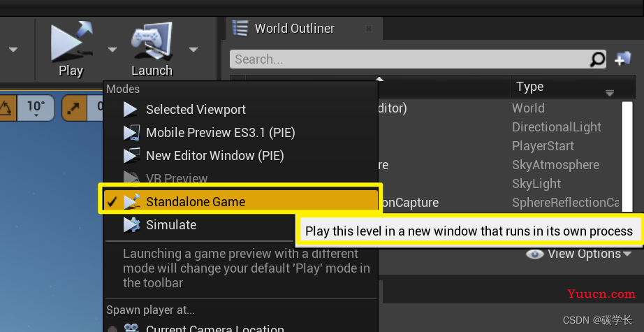
Task: Click the Selected Viewport play icon
Action: click(x=131, y=110)
